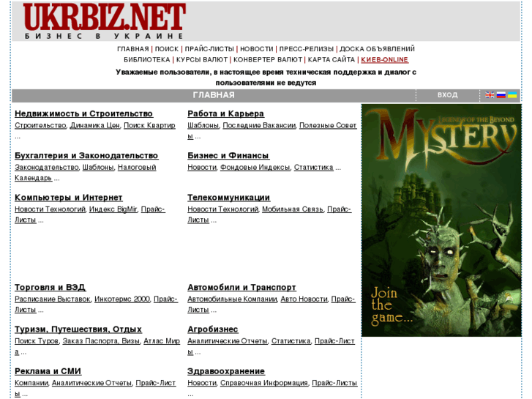
Task: Click the UKRBIZ.NET logo
Action: pyautogui.click(x=105, y=21)
